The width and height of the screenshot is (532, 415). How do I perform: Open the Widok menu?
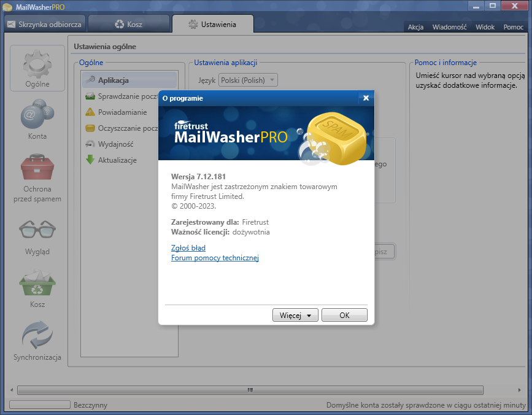point(485,27)
